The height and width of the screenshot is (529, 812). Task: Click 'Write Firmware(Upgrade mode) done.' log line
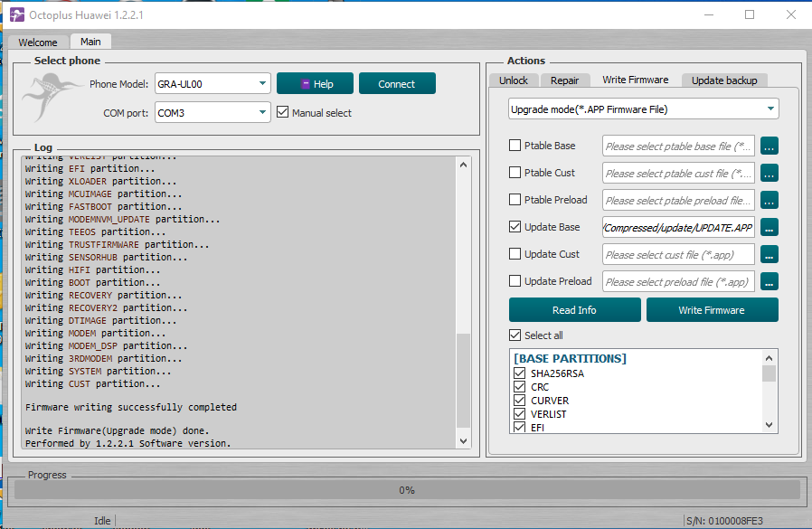[117, 430]
